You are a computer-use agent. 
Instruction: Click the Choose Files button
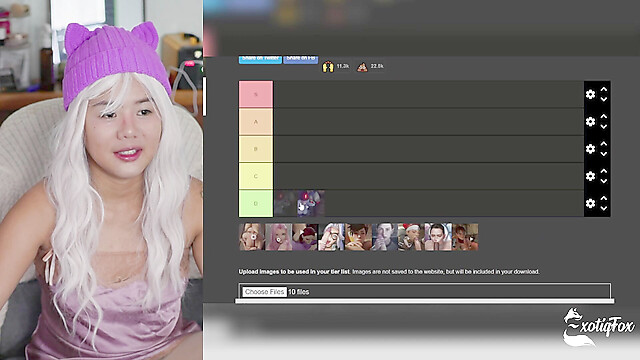pos(264,292)
